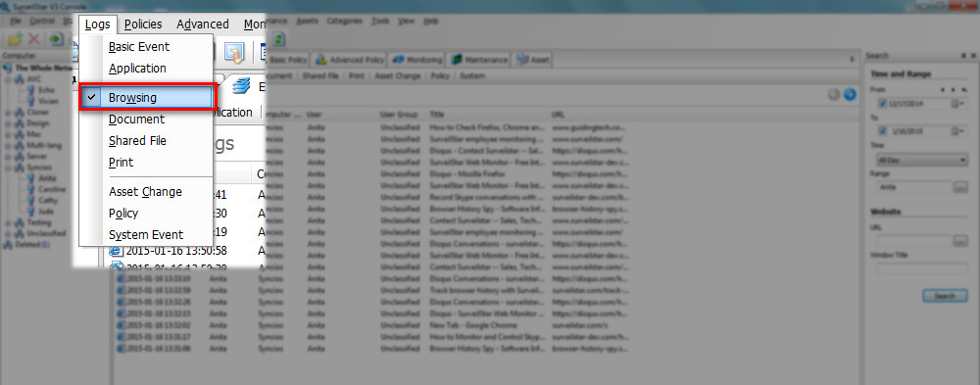This screenshot has height=385, width=980.
Task: Open the Assets menu
Action: (x=307, y=21)
